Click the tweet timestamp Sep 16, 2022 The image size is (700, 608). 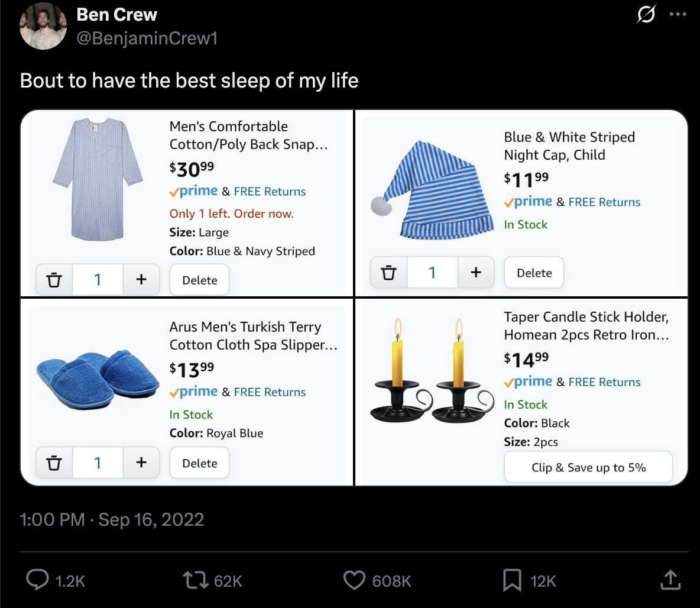(x=151, y=519)
